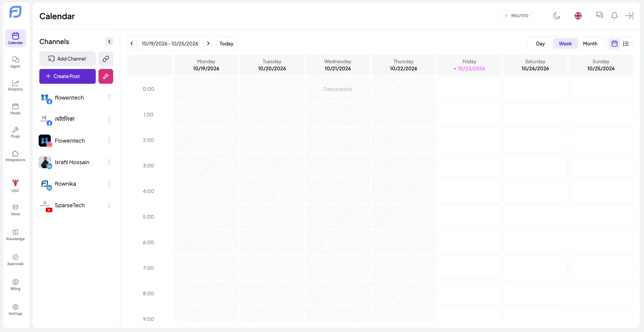Viewport: 644px width, 332px height.
Task: Switch to Day view tab
Action: (540, 44)
